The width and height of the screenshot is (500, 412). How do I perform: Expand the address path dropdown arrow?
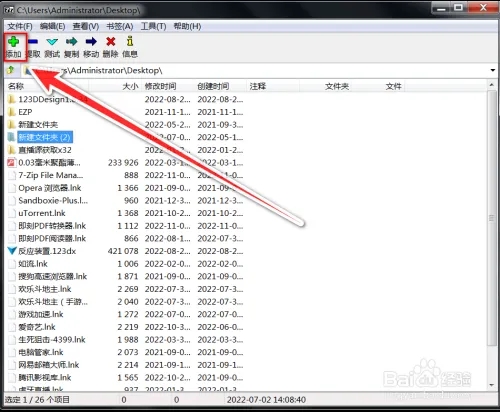(492, 70)
